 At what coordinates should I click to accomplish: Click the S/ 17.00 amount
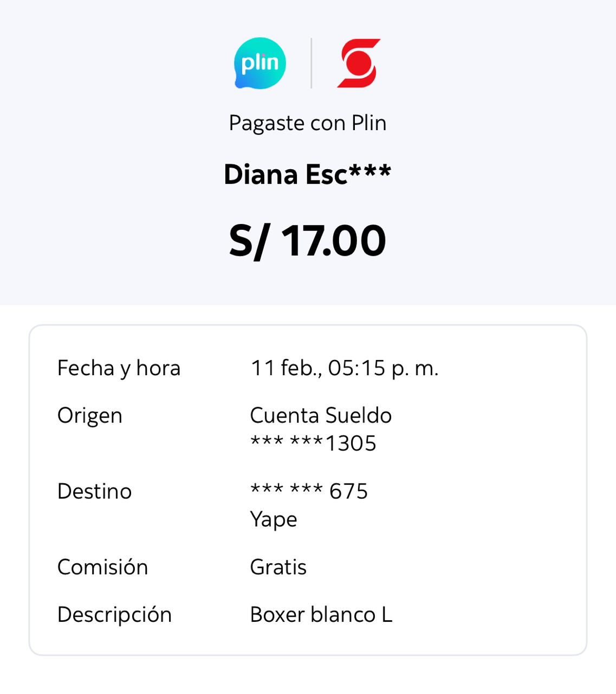coord(307,241)
